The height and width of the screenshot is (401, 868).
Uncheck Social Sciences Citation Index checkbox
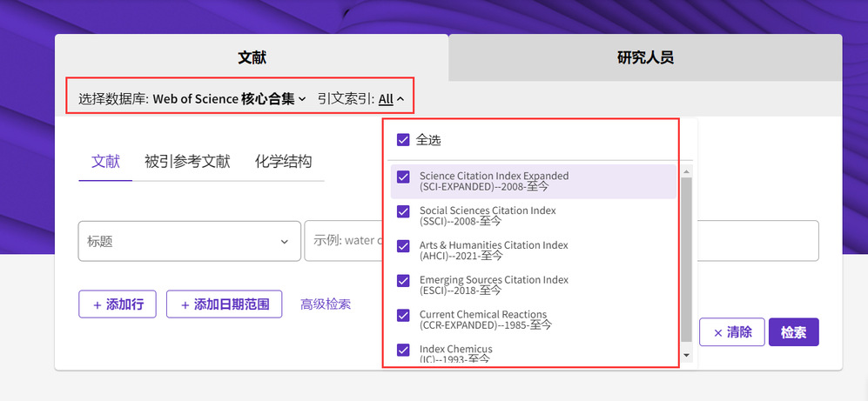tap(403, 211)
